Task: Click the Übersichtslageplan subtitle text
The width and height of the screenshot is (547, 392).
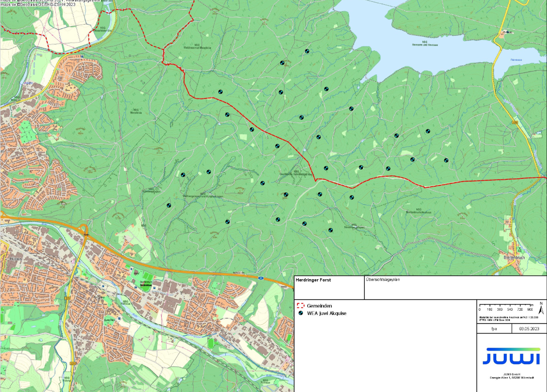Action: point(382,280)
